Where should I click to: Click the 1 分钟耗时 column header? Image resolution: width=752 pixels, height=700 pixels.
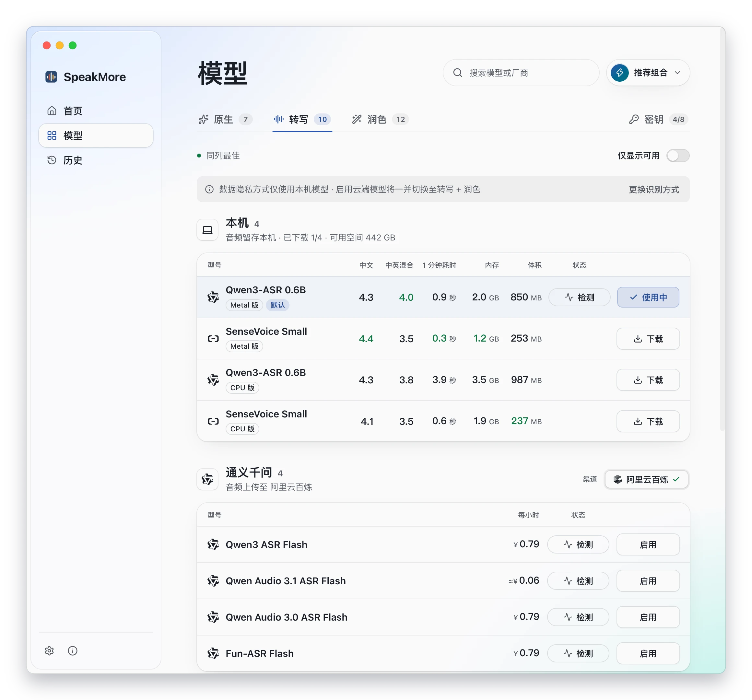pos(439,265)
